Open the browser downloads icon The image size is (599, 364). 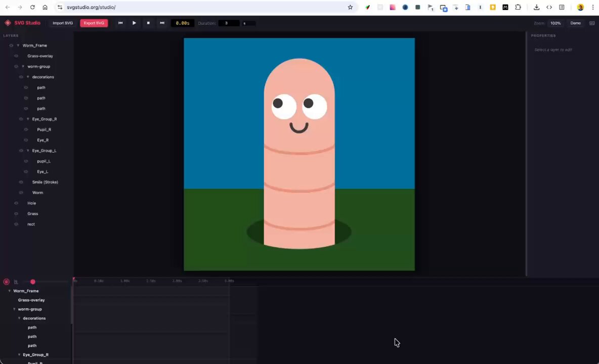536,7
